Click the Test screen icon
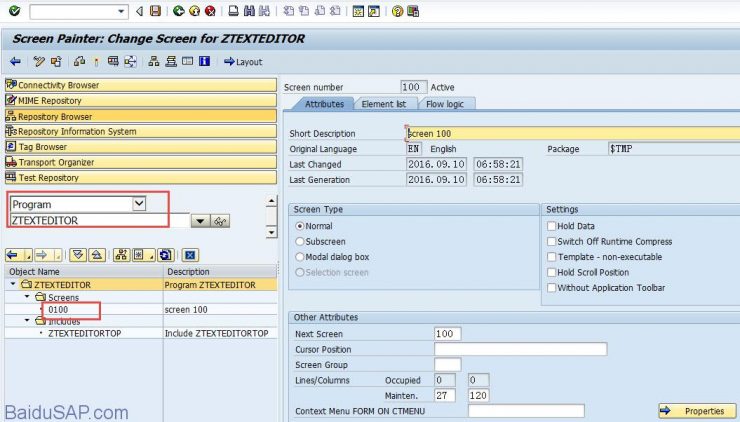This screenshot has width=740, height=422. point(113,61)
